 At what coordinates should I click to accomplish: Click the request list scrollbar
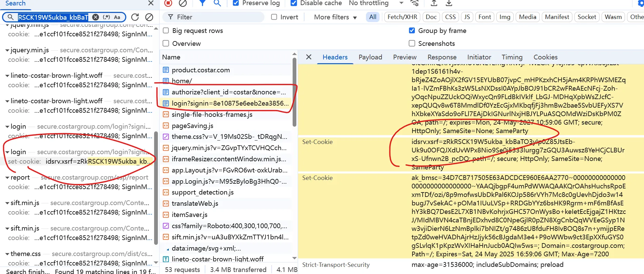click(x=294, y=92)
